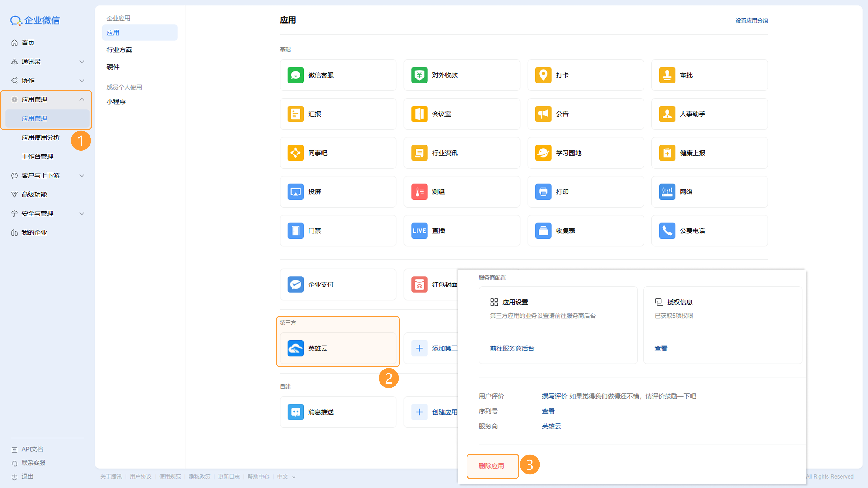Select the 应用 tab under 企业应用

coord(139,33)
